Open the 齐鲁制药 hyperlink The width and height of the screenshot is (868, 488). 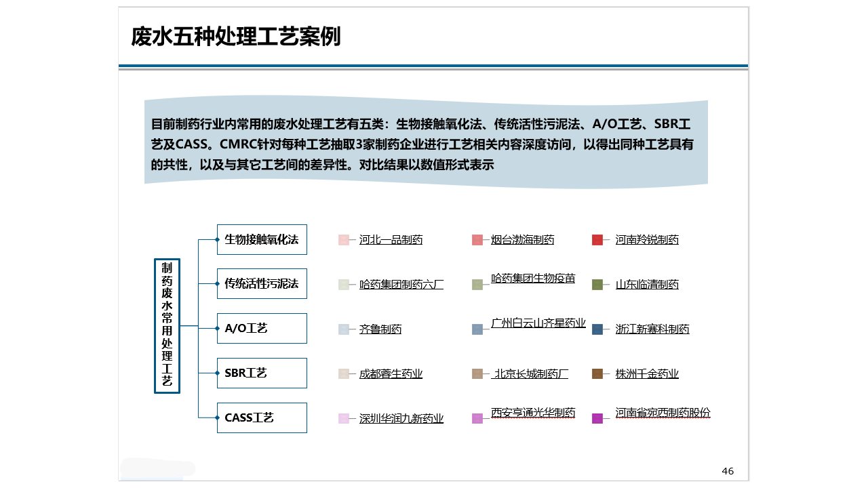click(x=380, y=329)
